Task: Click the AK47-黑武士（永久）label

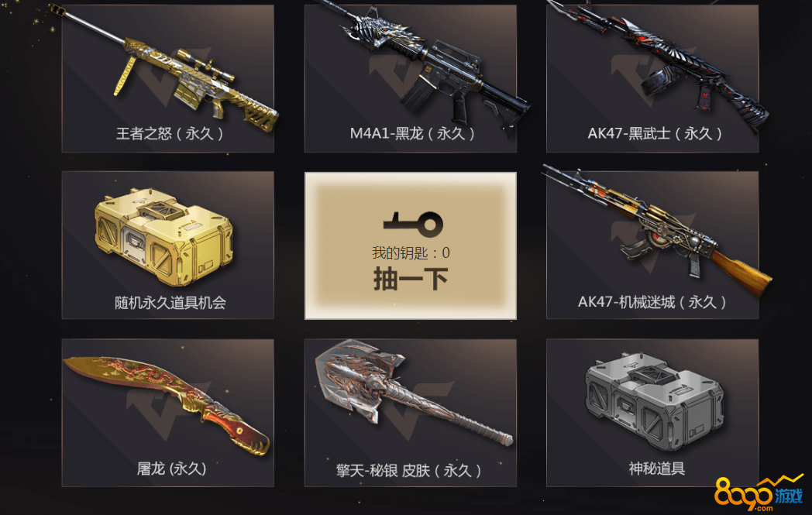Action: [655, 133]
